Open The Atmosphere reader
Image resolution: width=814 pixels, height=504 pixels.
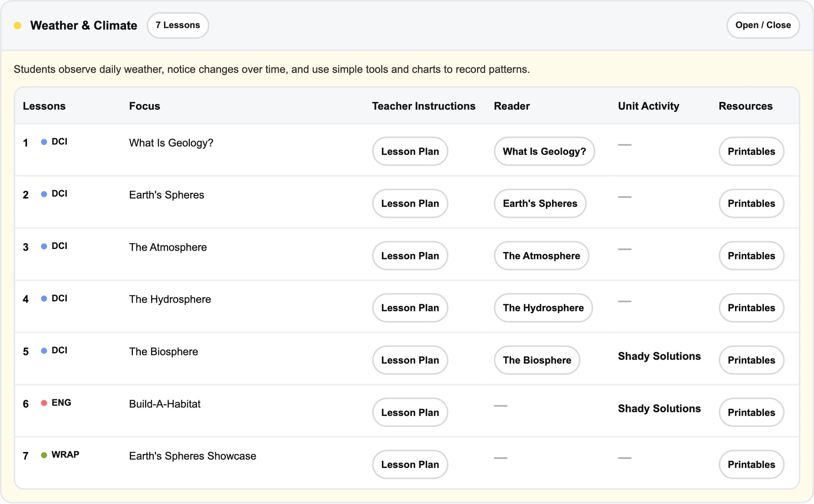click(541, 256)
